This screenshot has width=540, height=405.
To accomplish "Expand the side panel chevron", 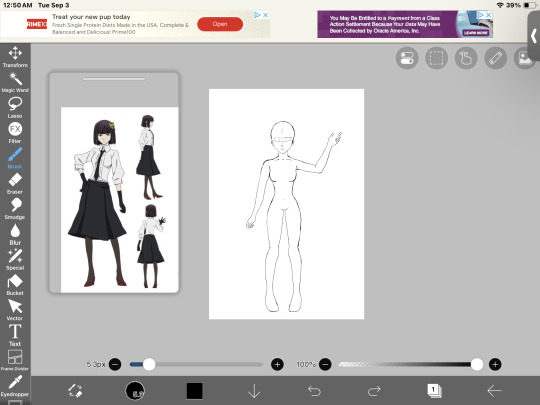I will point(534,36).
